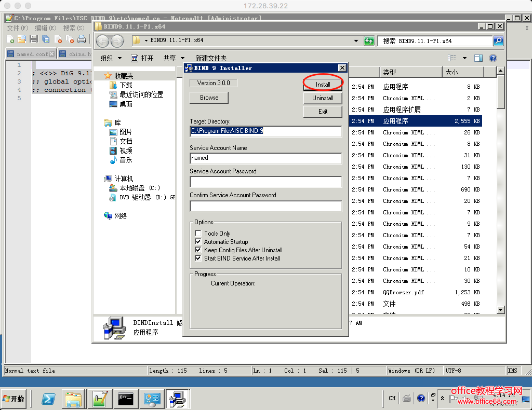Click the Notepad++ print icon
532x410 pixels.
click(82, 39)
